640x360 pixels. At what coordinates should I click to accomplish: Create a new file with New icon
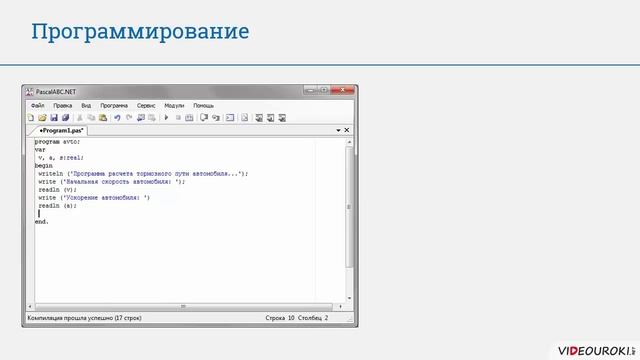pyautogui.click(x=31, y=118)
